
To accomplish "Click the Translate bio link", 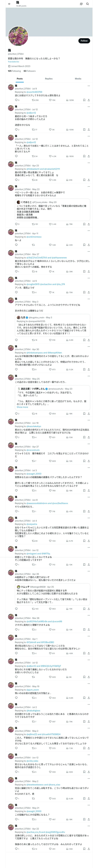I will click(14, 62).
